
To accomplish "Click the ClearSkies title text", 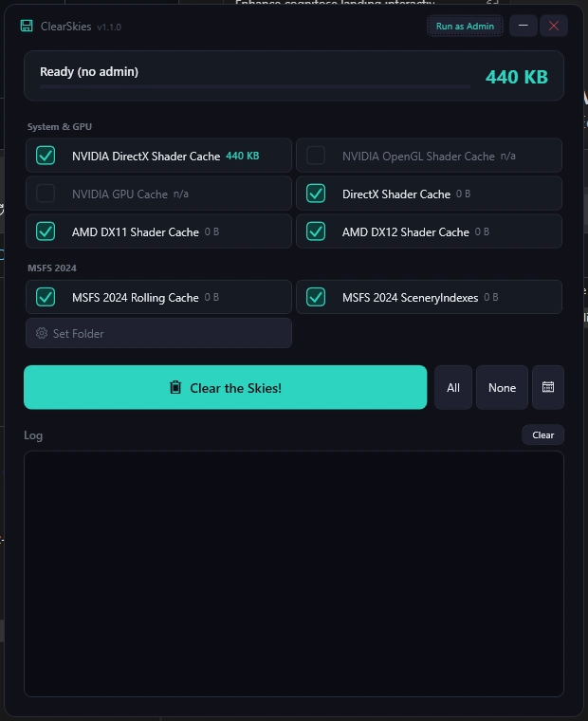I will click(65, 27).
